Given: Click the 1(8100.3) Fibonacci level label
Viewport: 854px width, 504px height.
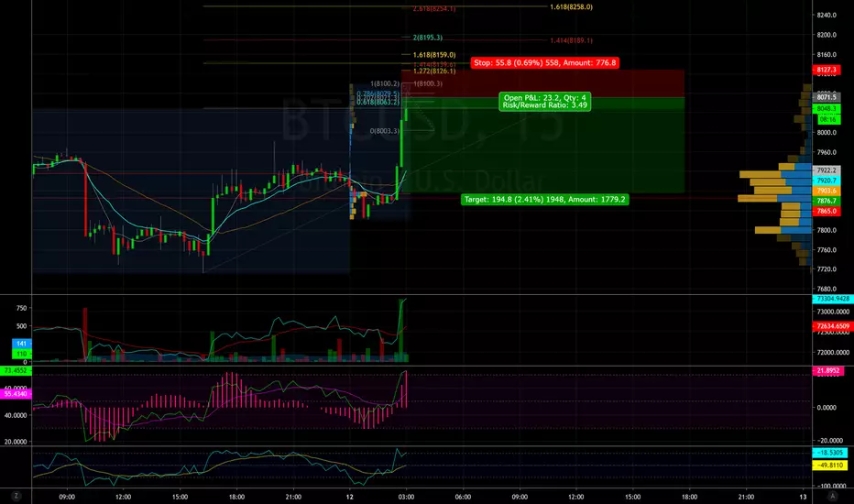Looking at the screenshot, I should coord(428,84).
